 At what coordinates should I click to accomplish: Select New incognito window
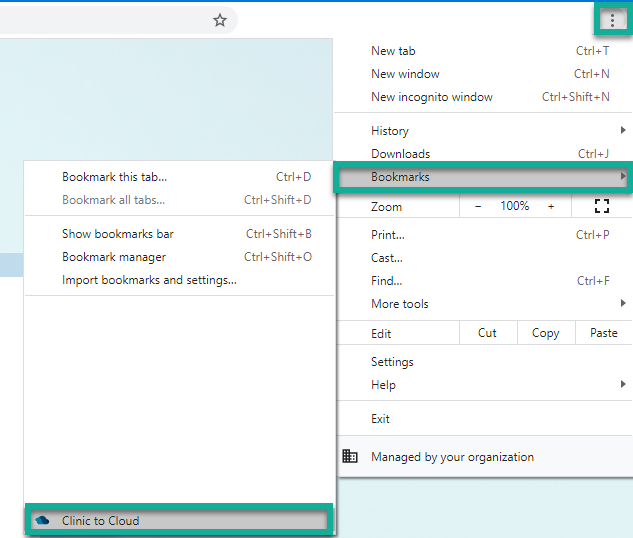[x=432, y=97]
